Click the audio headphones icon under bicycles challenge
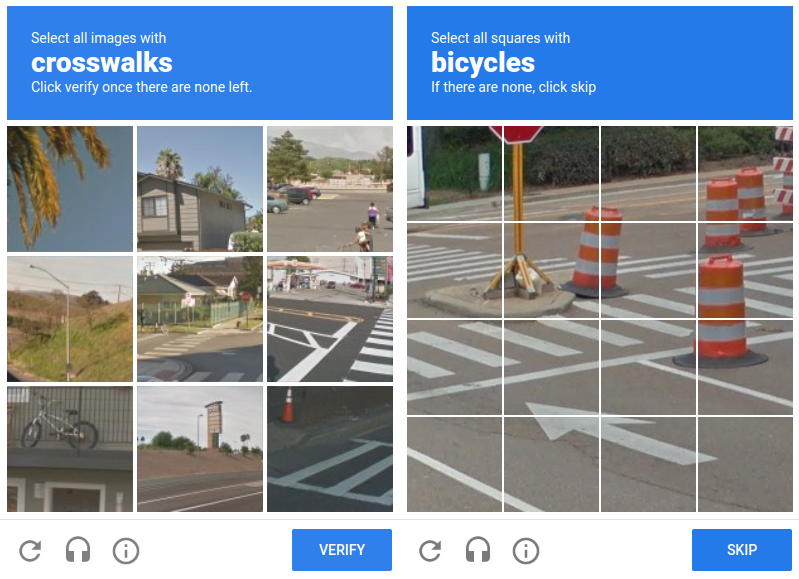Image resolution: width=799 pixels, height=579 pixels. coord(478,550)
